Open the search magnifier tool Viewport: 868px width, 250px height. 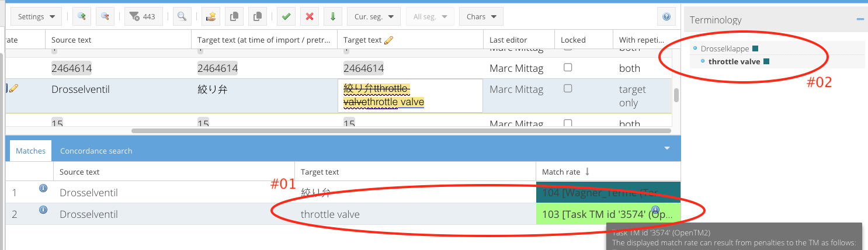click(183, 17)
